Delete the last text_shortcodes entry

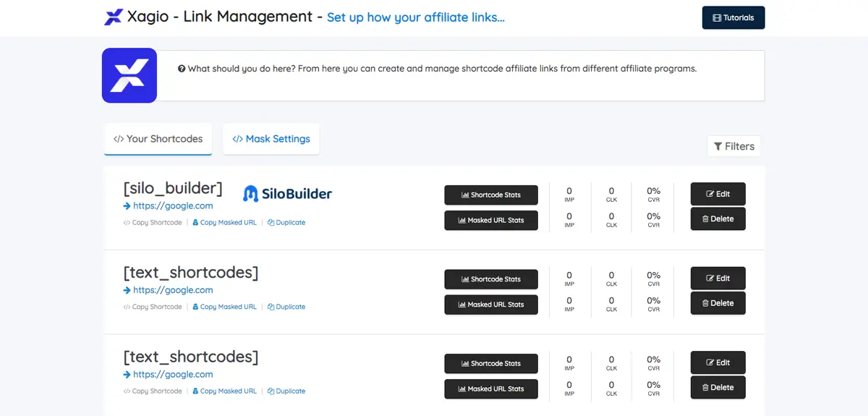click(x=718, y=387)
